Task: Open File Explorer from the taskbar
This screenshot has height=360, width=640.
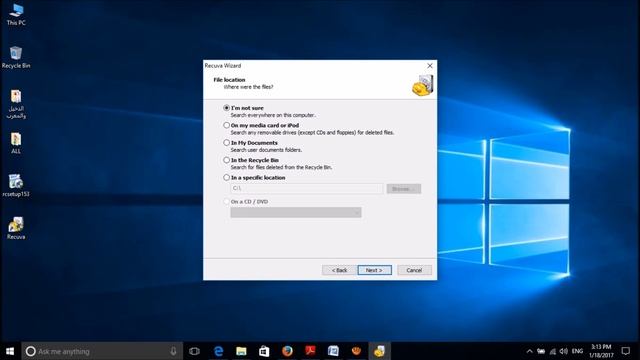Action: 241,351
